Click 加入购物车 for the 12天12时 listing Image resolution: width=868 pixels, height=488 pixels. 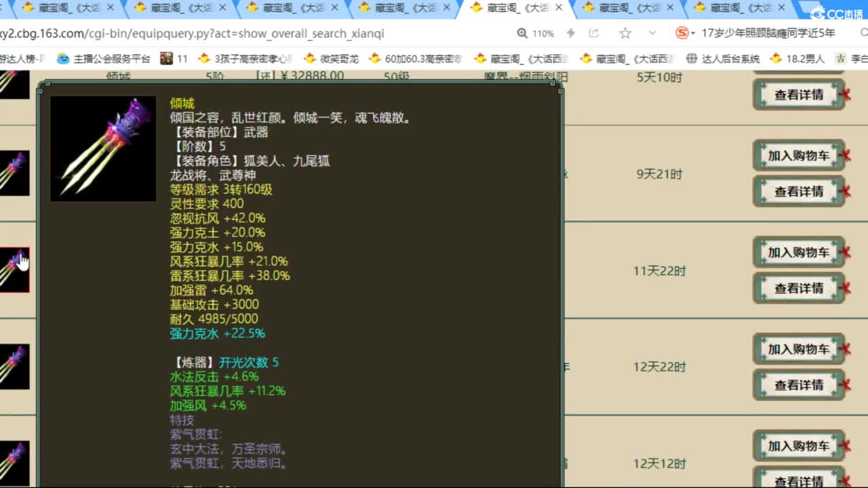click(799, 446)
